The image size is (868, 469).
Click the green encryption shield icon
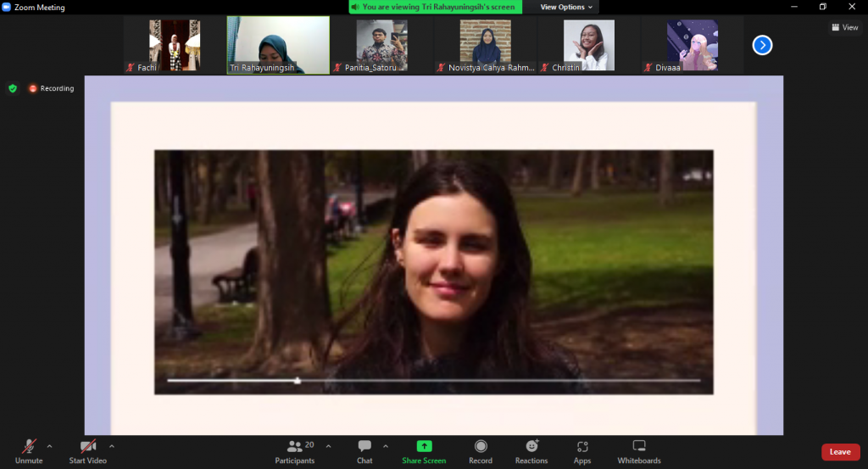pyautogui.click(x=12, y=88)
